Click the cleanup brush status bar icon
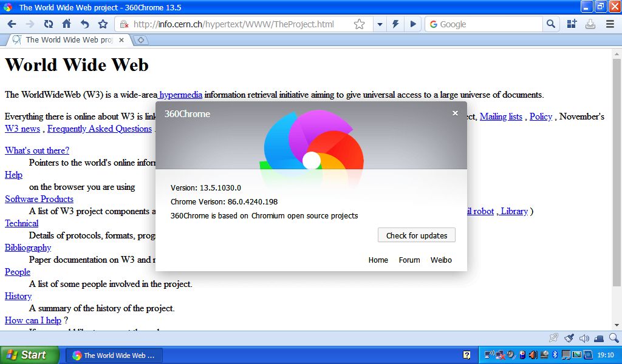This screenshot has width=622, height=364. point(569,338)
